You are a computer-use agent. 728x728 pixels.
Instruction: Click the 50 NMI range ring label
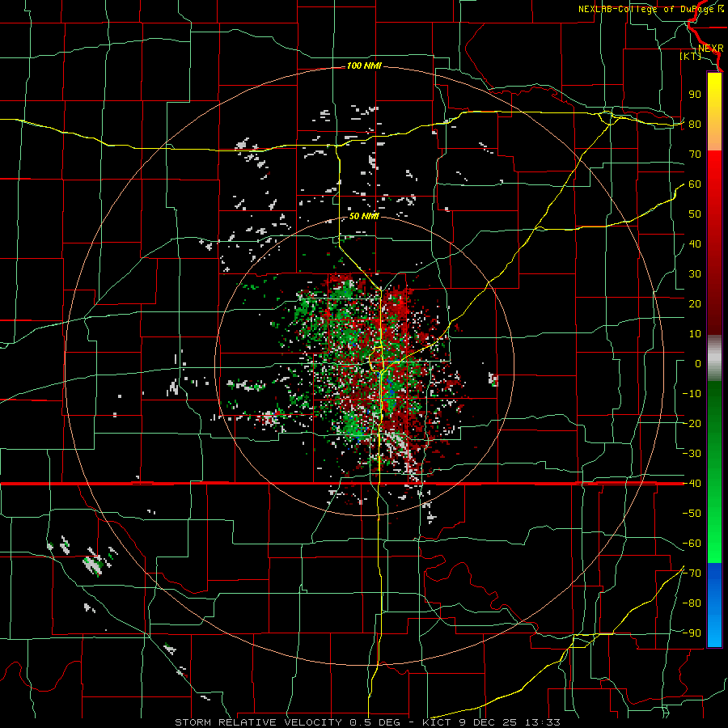point(364,216)
